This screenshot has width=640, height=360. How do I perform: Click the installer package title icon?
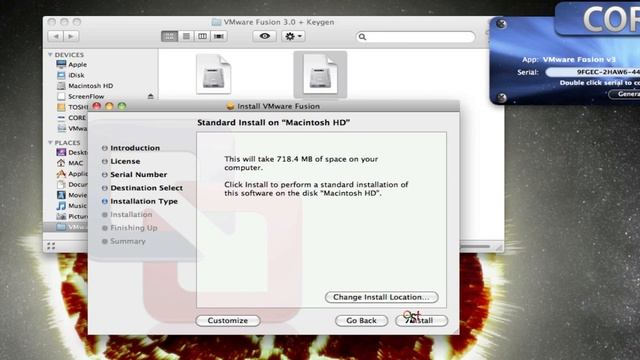[230, 106]
